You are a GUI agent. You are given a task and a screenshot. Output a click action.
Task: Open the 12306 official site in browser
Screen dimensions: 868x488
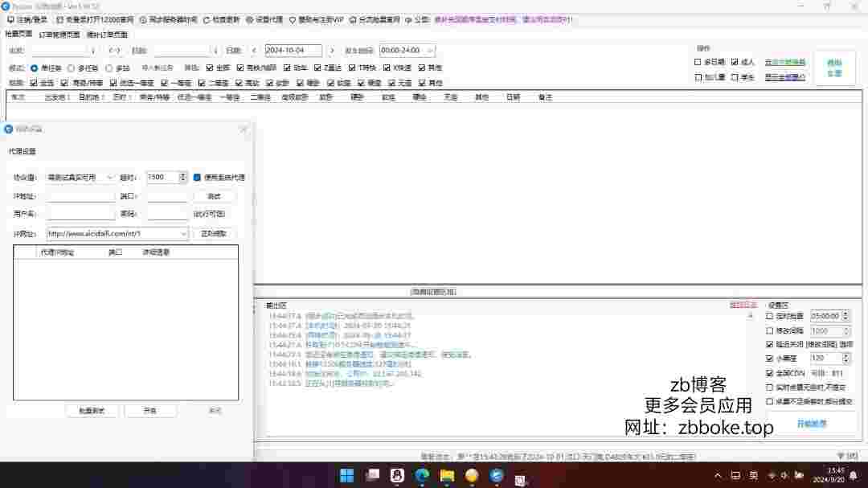tap(95, 19)
